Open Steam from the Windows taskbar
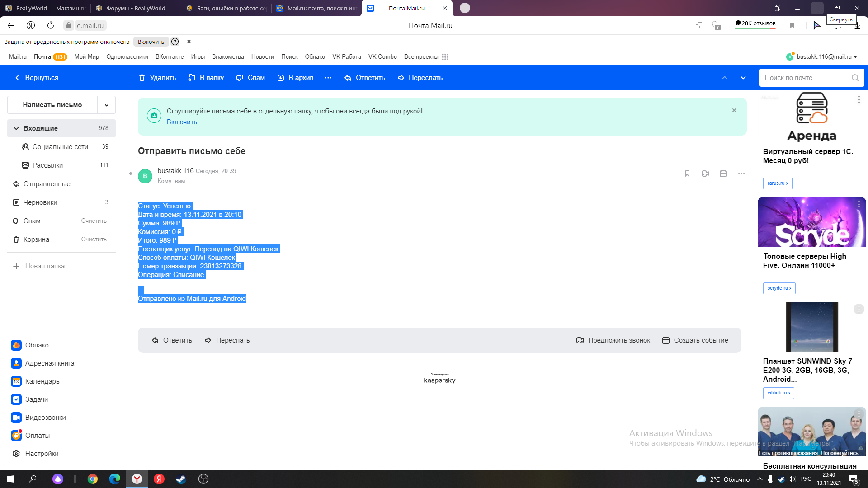This screenshot has width=868, height=488. click(181, 479)
